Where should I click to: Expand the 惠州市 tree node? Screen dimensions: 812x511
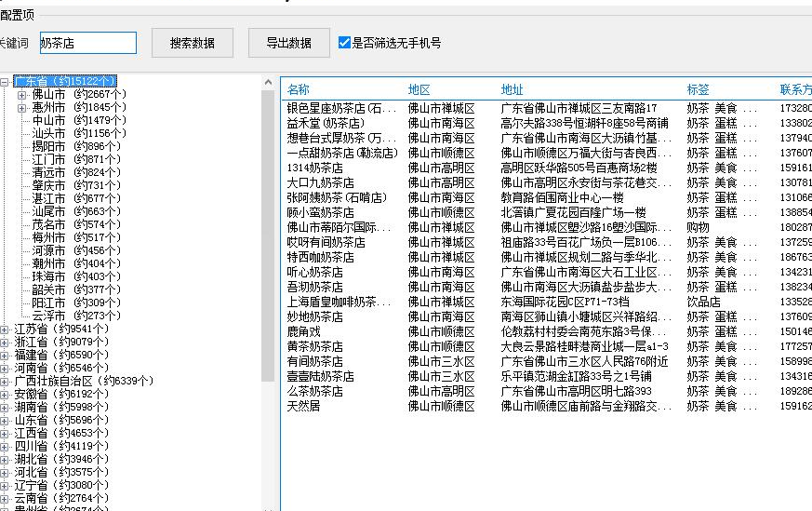click(x=21, y=108)
